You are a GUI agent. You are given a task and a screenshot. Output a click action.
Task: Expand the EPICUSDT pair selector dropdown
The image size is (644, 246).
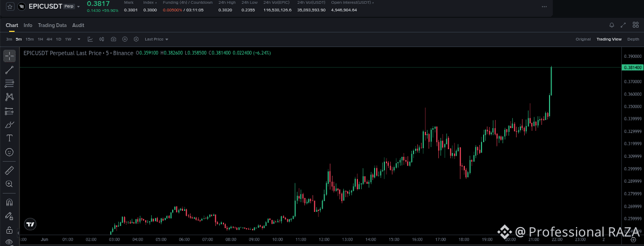pyautogui.click(x=78, y=6)
